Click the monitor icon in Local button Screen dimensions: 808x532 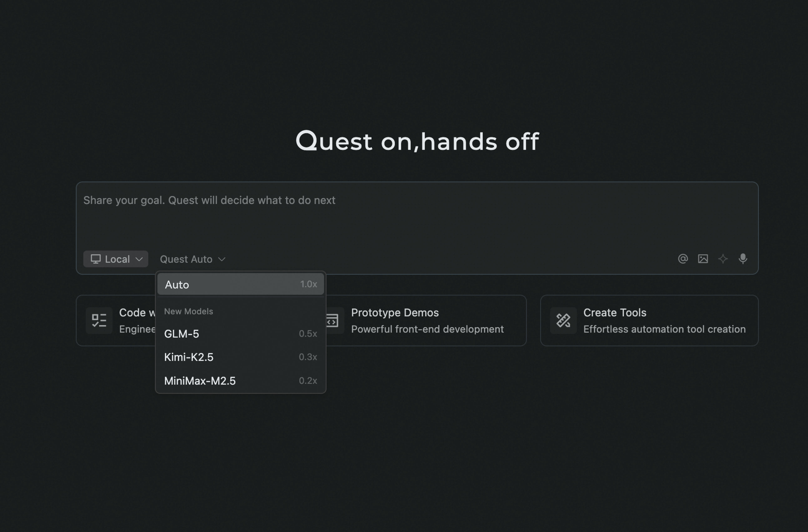[x=96, y=259]
